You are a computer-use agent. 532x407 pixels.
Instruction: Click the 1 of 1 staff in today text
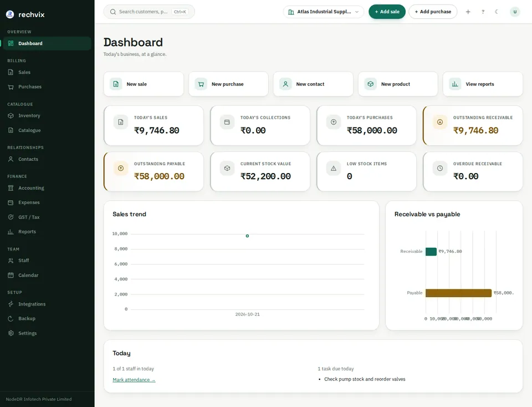[134, 369]
